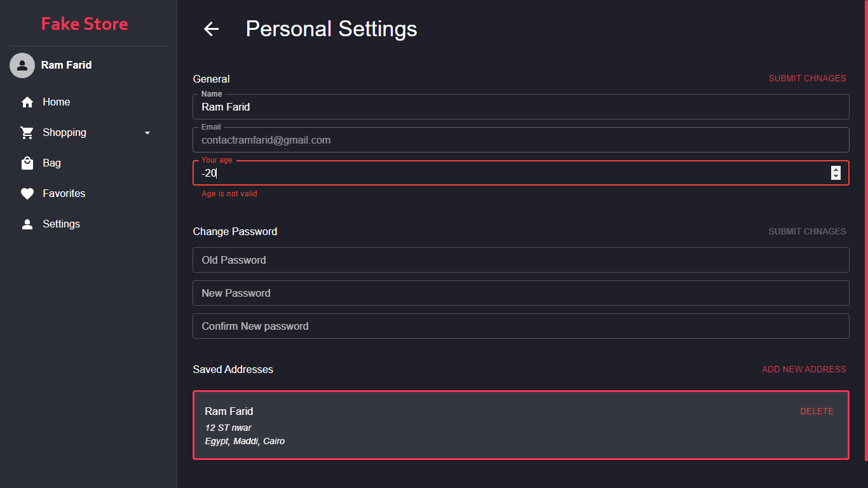Click the back arrow icon
The height and width of the screenshot is (488, 868).
pos(211,29)
